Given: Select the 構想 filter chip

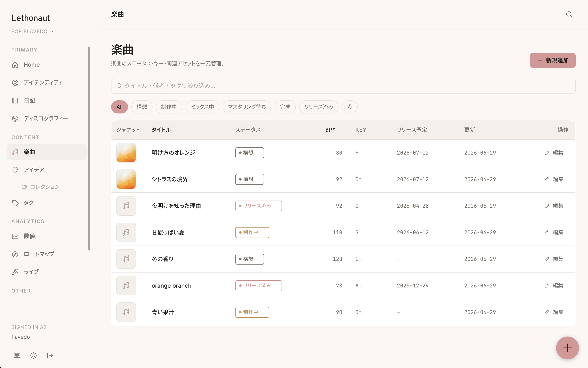Looking at the screenshot, I should click(142, 107).
